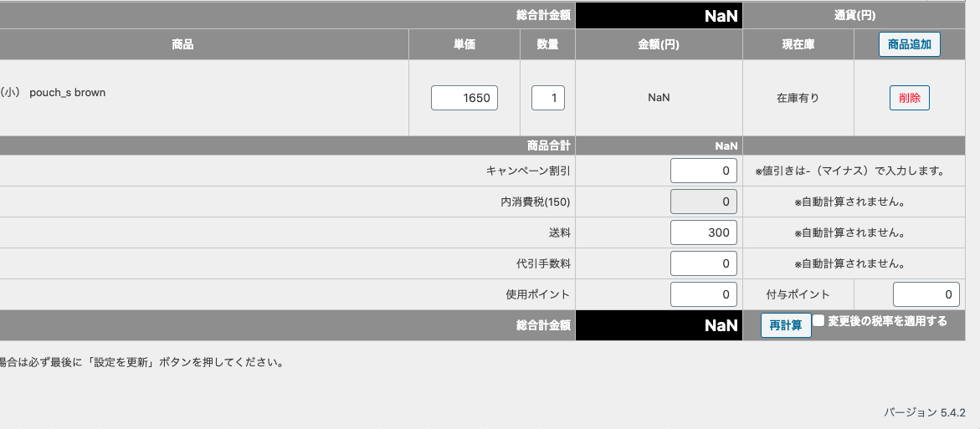Delete the pouch_s brown item with 削除
This screenshot has height=429, width=980.
coord(910,98)
